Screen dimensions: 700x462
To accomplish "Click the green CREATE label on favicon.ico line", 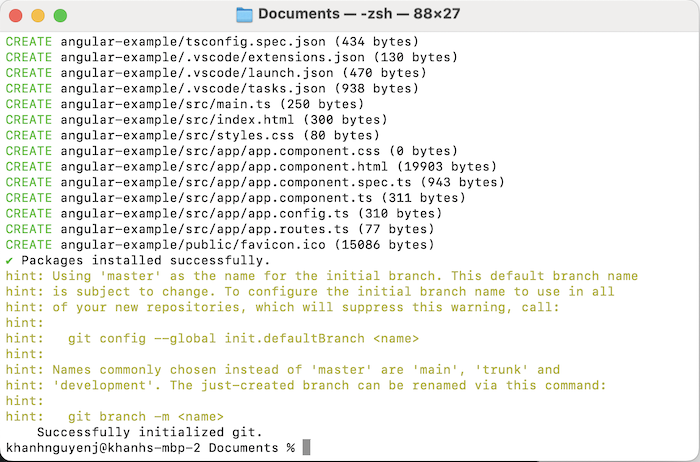I will point(29,245).
